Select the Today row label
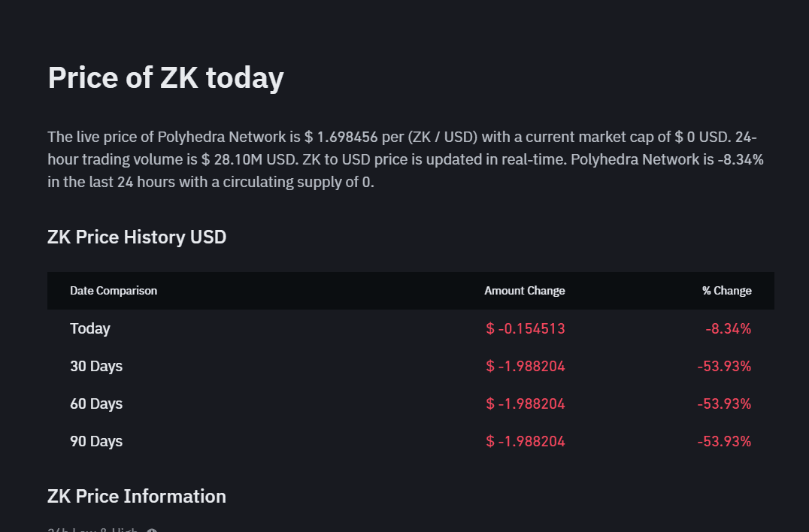The image size is (809, 532). click(x=90, y=328)
